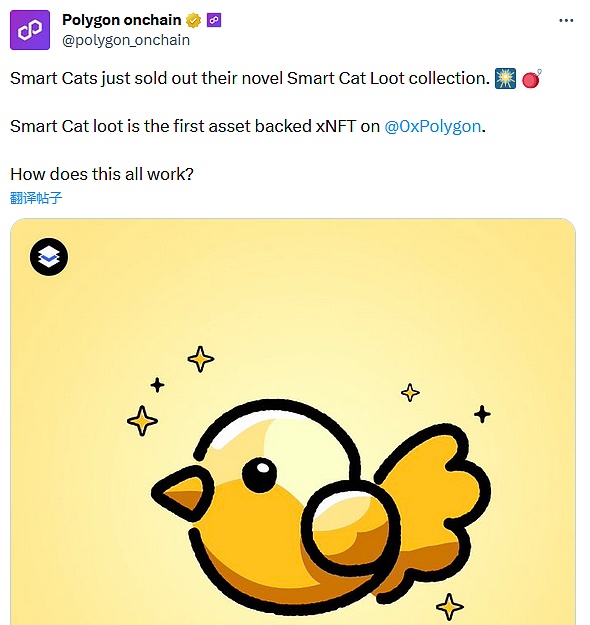Click the @polygon_onchain handle
Screen dimensions: 590x625
click(x=126, y=40)
